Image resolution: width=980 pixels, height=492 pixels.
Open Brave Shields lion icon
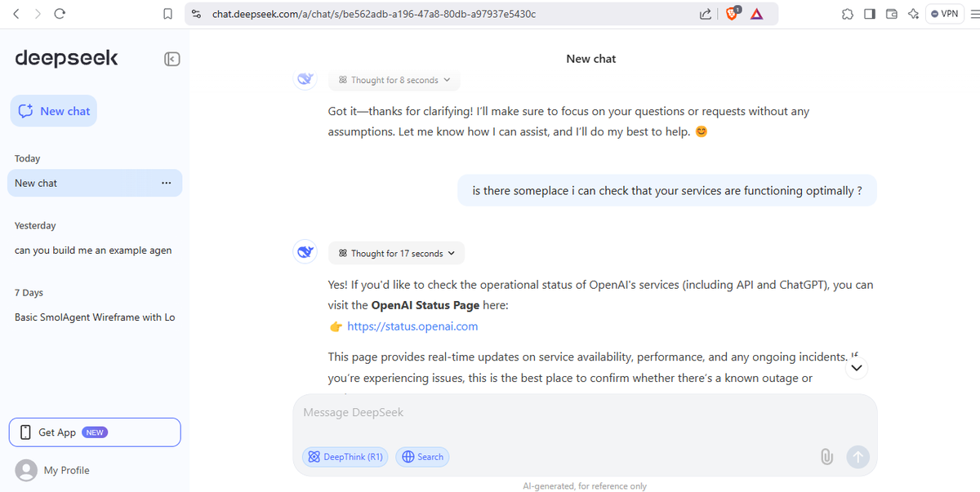(733, 13)
